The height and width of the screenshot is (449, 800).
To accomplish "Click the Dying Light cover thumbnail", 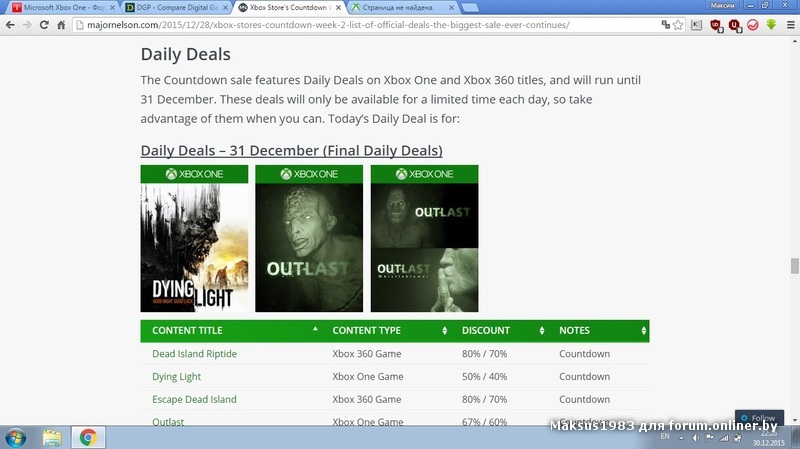I will (194, 238).
